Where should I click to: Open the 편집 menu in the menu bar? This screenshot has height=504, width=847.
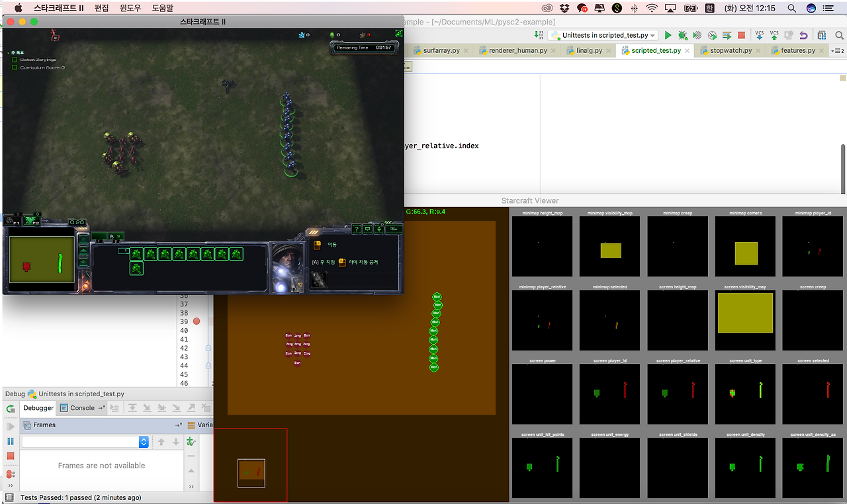coord(101,8)
